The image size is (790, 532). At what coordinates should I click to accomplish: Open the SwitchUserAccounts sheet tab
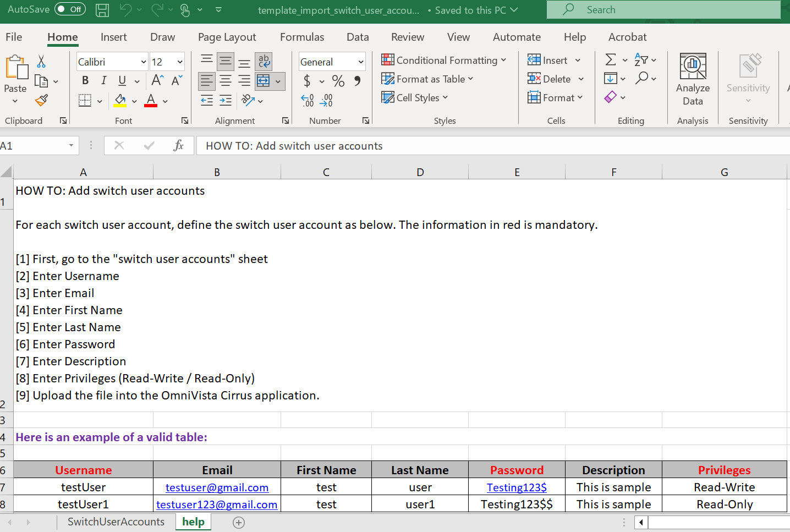[x=116, y=522]
